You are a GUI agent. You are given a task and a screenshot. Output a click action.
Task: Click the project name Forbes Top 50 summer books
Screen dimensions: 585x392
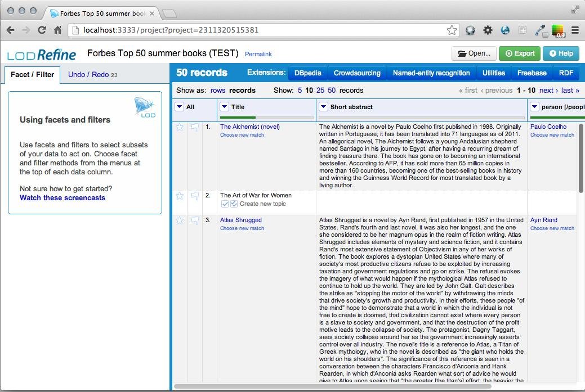pos(163,53)
